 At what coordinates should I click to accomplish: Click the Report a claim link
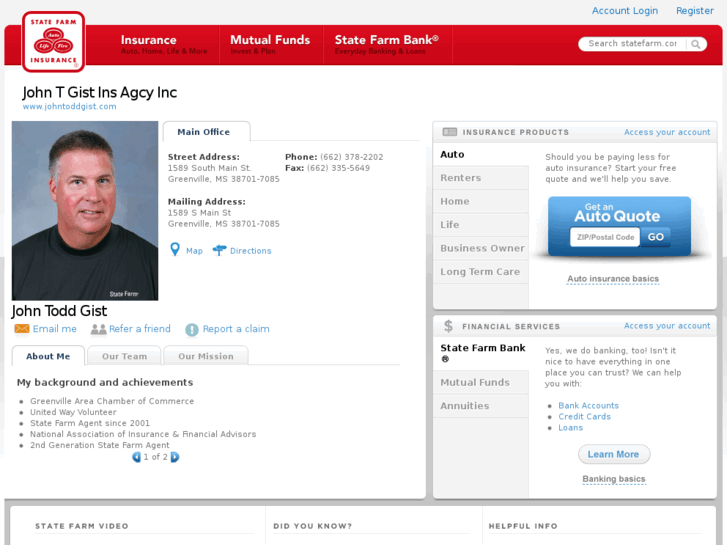click(x=236, y=329)
